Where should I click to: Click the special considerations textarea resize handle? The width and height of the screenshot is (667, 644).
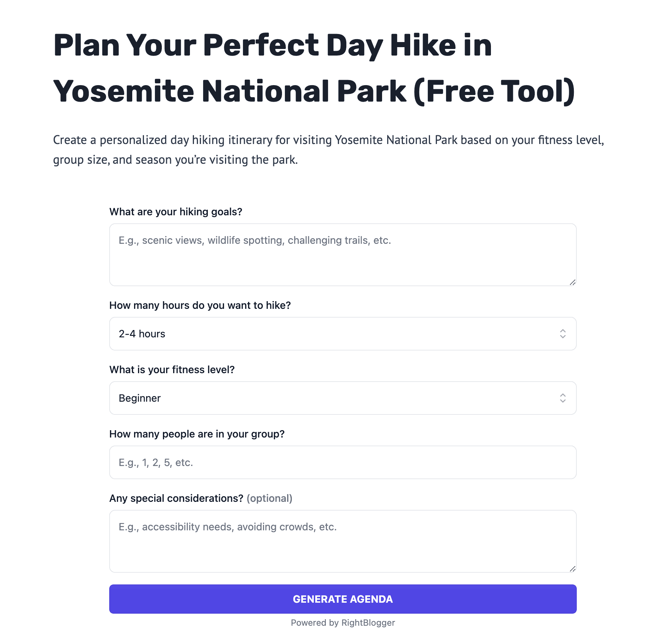point(572,568)
